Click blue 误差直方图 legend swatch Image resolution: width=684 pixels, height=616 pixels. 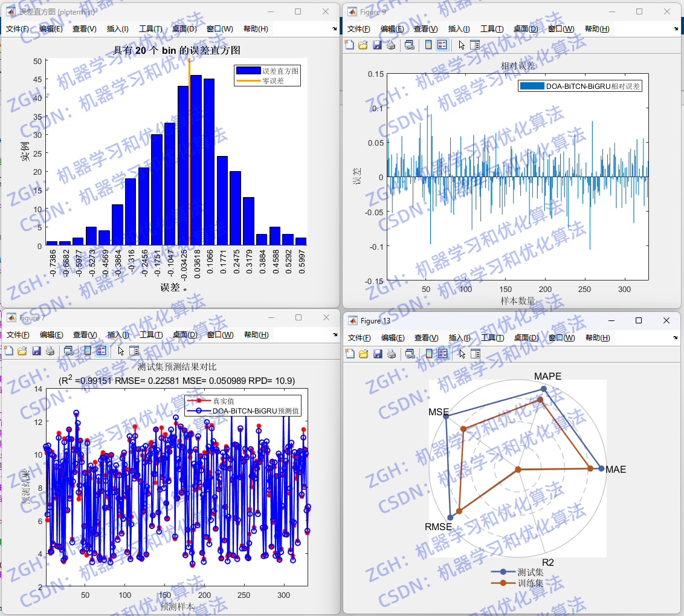coord(248,70)
